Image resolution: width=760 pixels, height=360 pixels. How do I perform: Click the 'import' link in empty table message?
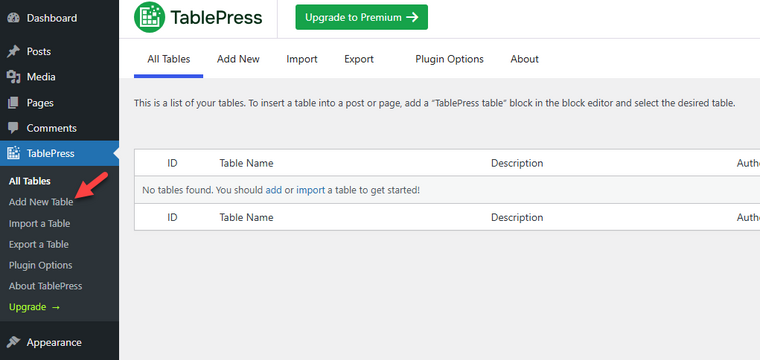tap(311, 190)
